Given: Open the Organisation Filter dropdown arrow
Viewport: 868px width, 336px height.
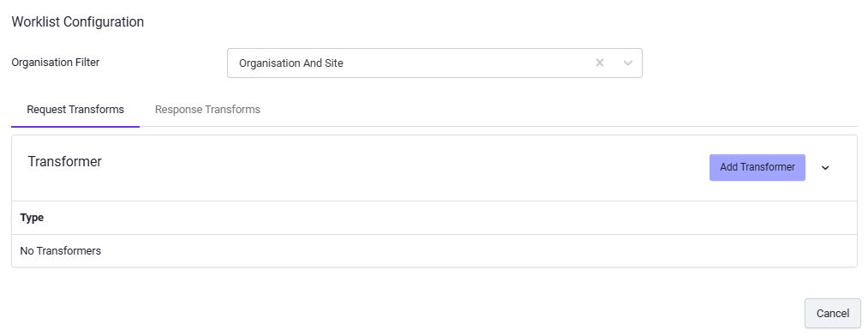Looking at the screenshot, I should (628, 63).
